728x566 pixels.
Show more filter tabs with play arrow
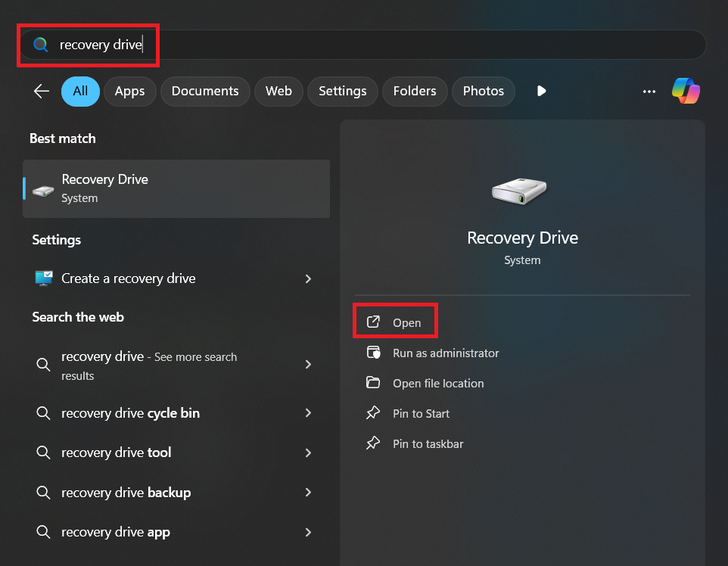tap(541, 91)
